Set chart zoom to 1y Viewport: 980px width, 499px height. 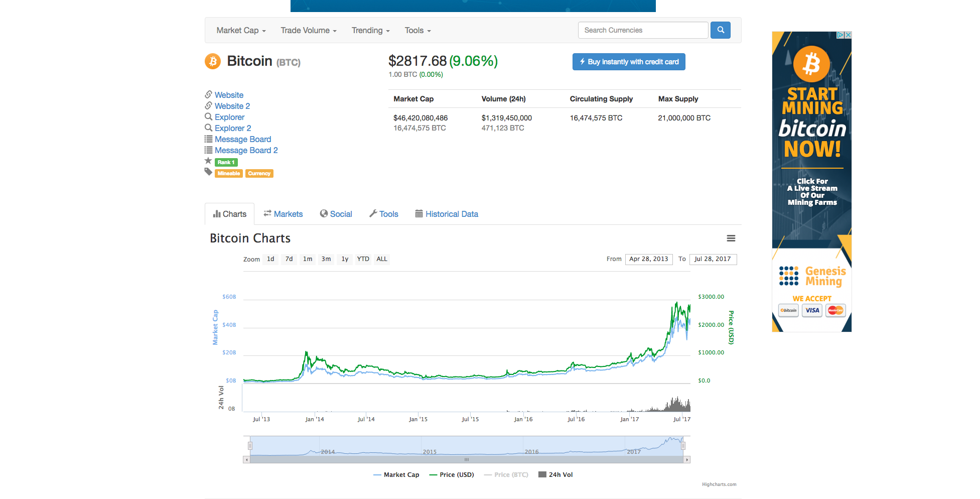coord(345,259)
